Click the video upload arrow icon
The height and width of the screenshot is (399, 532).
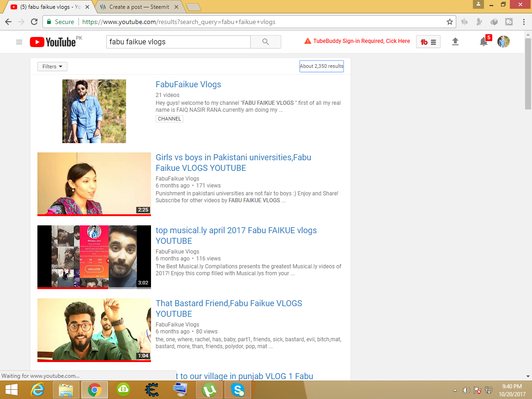[x=455, y=42]
